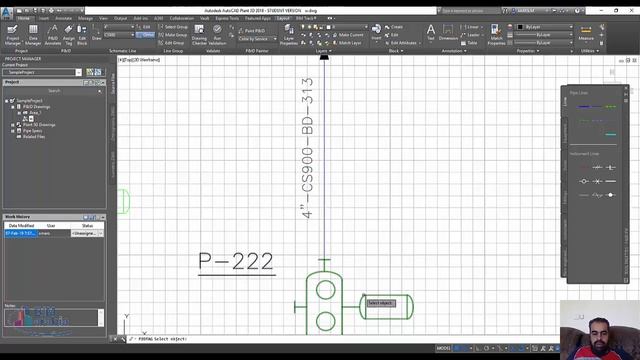Image resolution: width=640 pixels, height=360 pixels.
Task: Click the Run Validation icon
Action: [217, 34]
